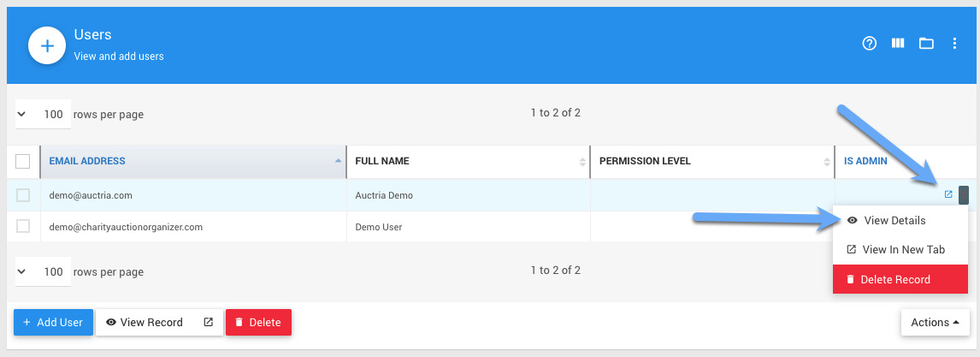Open the header vertical dots menu
Viewport: 980px width, 357px height.
[x=955, y=44]
